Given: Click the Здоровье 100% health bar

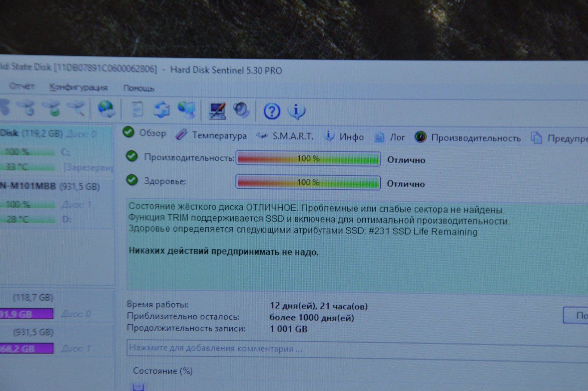Looking at the screenshot, I should [x=308, y=182].
